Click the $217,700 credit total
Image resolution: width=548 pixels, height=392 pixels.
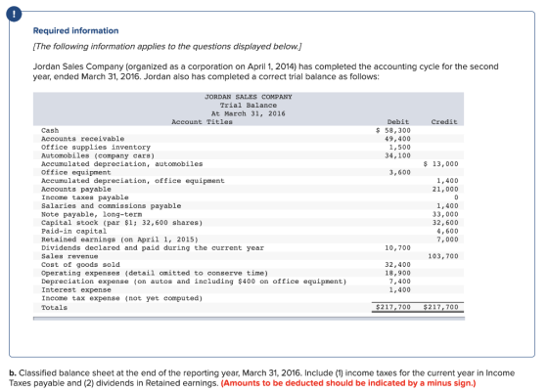(440, 307)
